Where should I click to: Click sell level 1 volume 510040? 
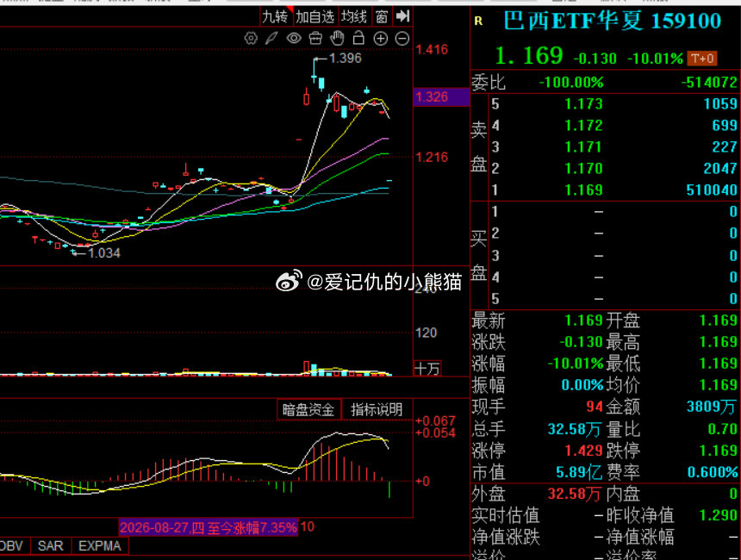point(711,190)
